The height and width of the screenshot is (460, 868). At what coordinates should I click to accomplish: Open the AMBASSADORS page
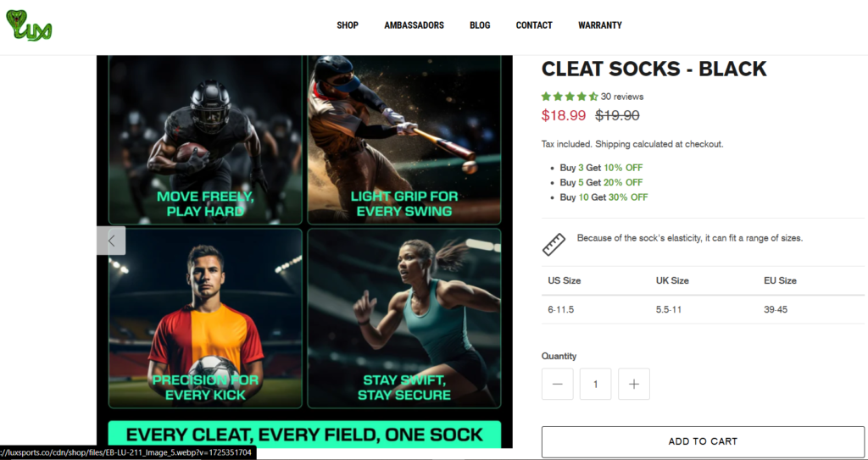(x=414, y=25)
